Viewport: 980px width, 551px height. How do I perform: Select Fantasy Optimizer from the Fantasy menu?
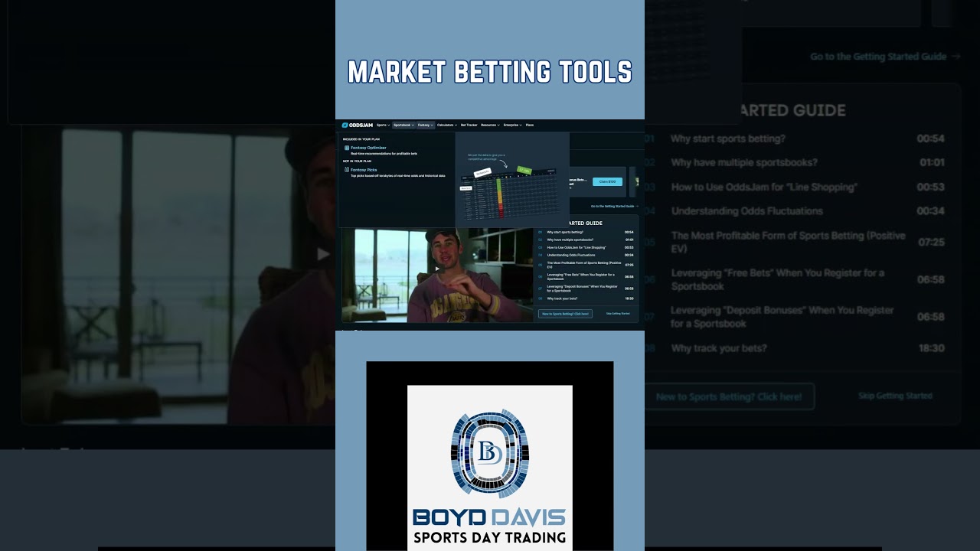(368, 148)
